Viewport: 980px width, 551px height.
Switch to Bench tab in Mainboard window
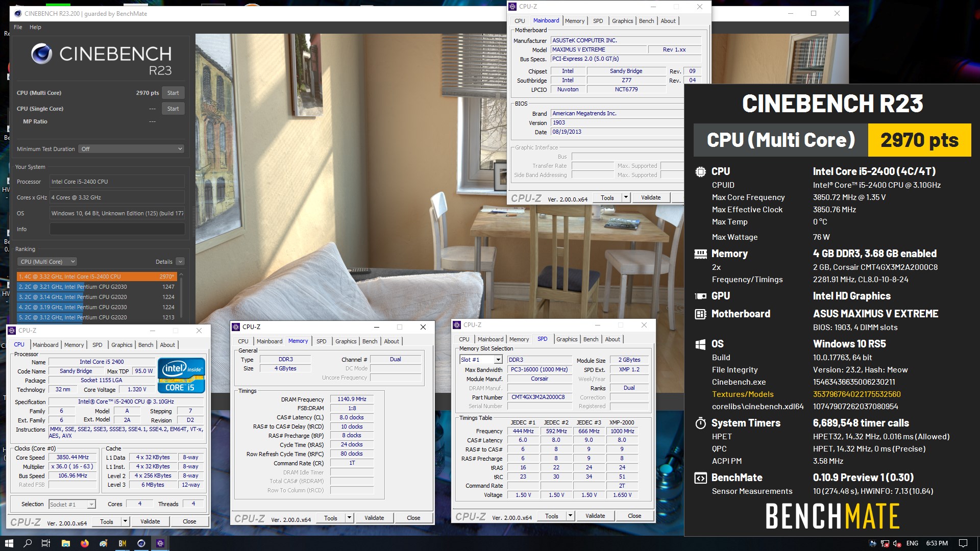pos(646,21)
